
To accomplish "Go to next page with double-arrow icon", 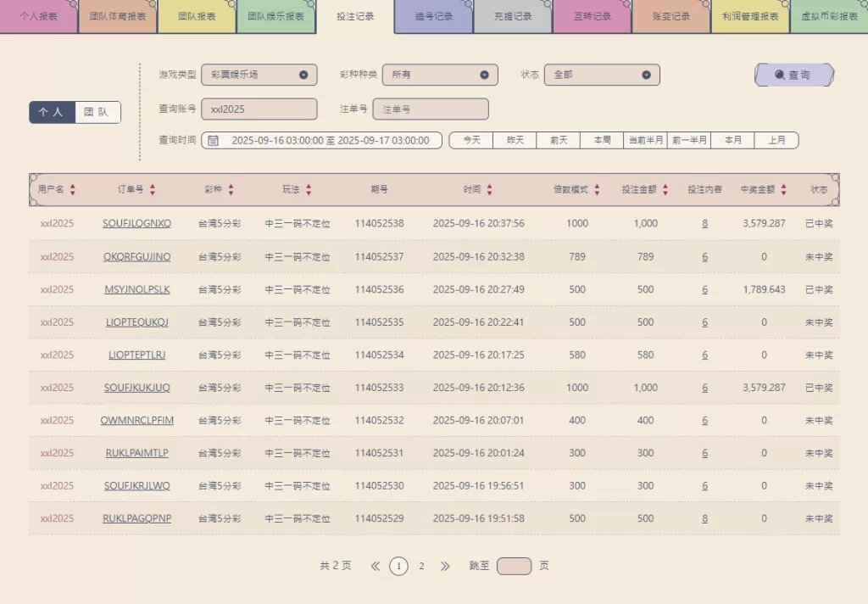I will (445, 566).
